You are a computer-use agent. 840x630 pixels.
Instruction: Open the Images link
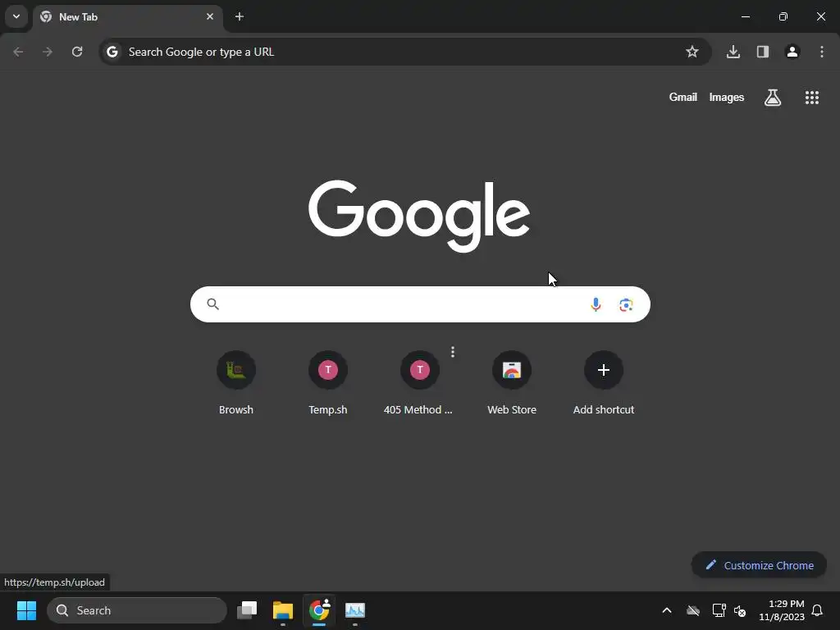pos(727,97)
